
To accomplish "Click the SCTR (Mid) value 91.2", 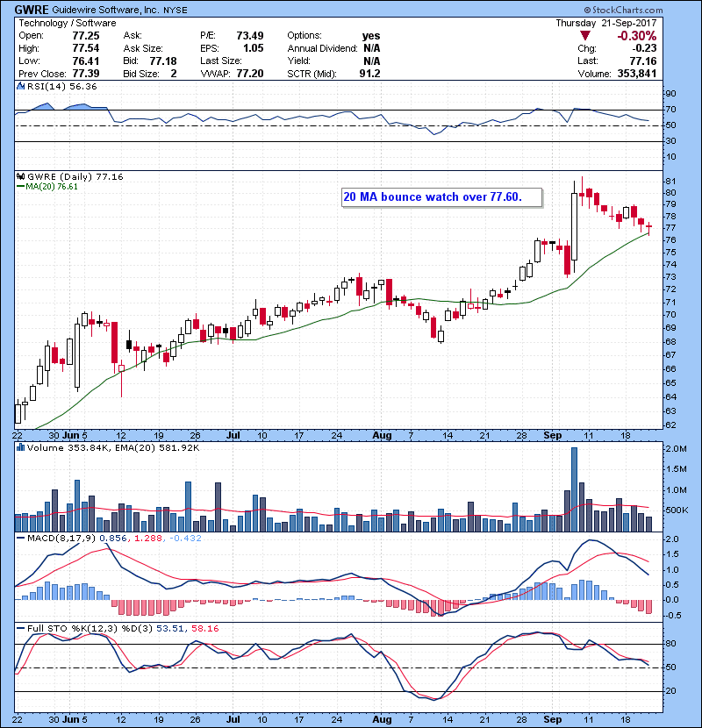I will [x=369, y=74].
